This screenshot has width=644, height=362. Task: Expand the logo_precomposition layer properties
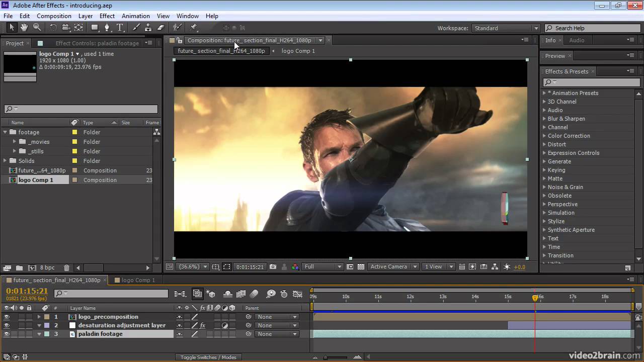coord(39,317)
